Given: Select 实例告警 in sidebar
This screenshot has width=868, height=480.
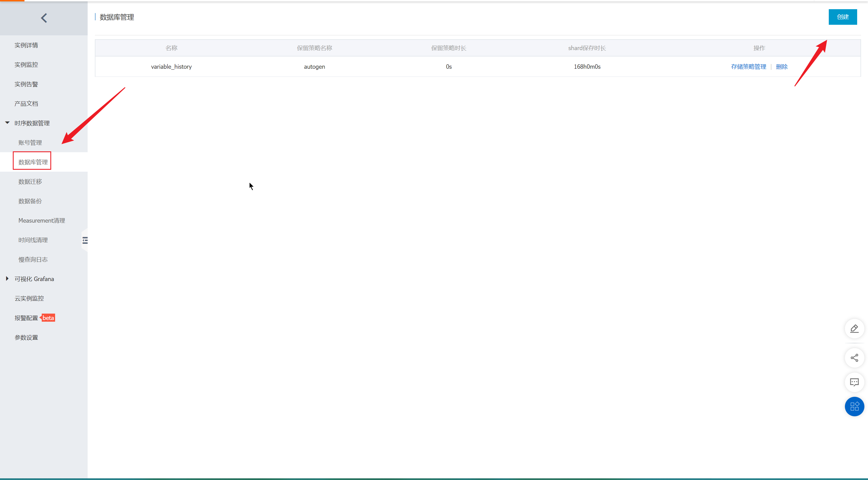Looking at the screenshot, I should tap(26, 84).
